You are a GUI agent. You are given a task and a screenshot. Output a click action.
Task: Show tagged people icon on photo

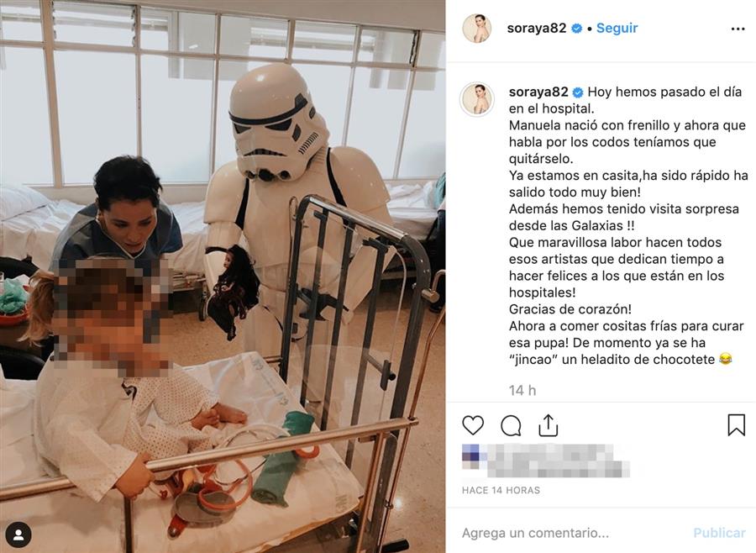tap(18, 535)
